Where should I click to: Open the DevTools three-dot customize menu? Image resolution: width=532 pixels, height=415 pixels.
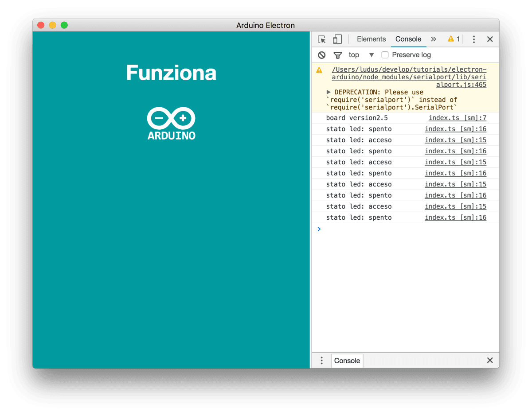pyautogui.click(x=474, y=39)
